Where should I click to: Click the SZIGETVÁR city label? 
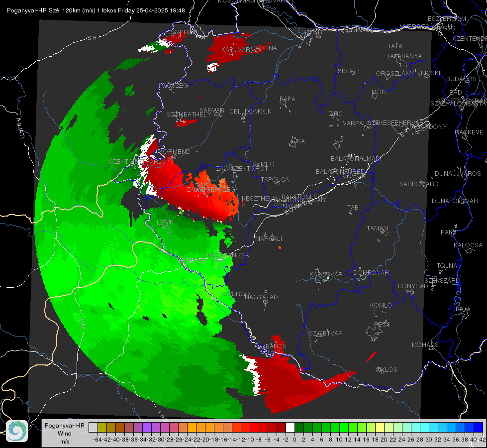(325, 334)
